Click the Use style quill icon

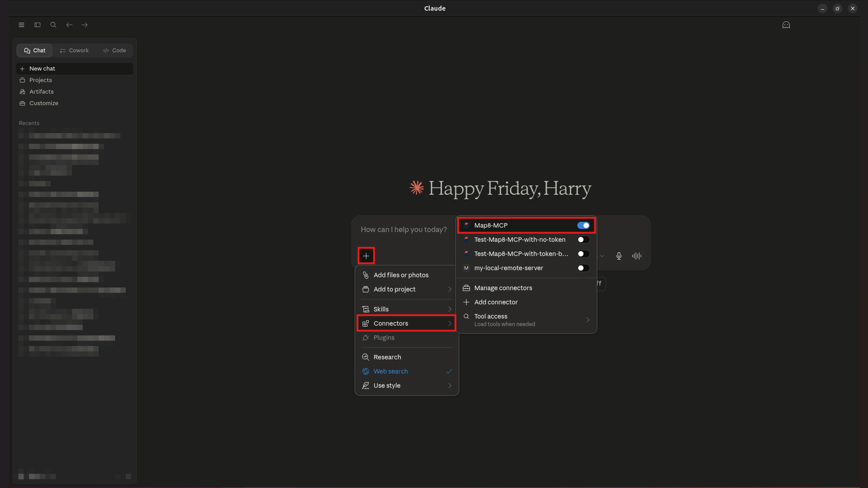pyautogui.click(x=365, y=386)
